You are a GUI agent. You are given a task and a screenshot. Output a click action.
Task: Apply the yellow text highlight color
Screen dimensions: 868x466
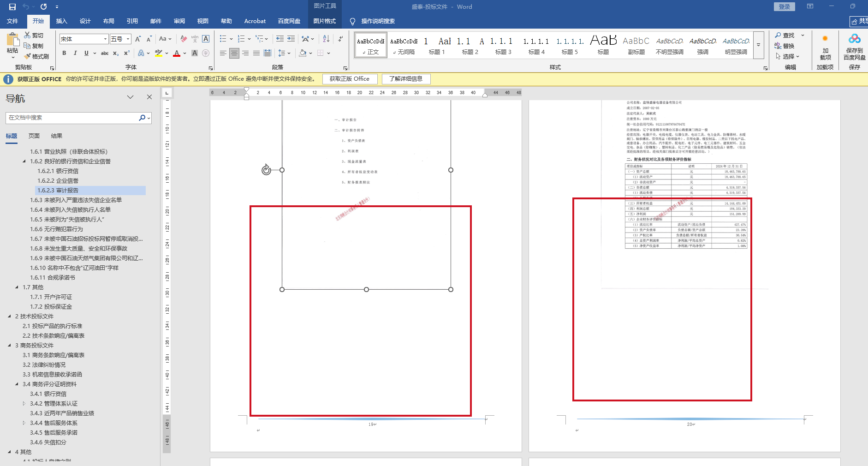[x=158, y=53]
